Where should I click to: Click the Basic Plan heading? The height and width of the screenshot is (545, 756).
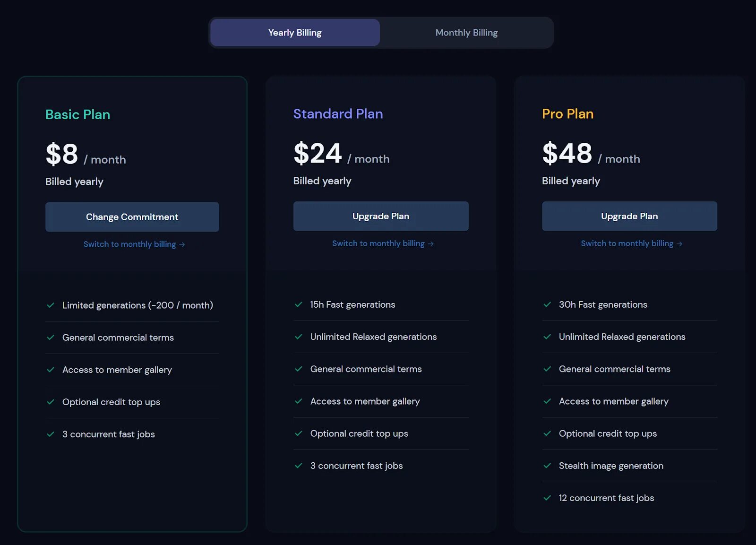coord(77,114)
